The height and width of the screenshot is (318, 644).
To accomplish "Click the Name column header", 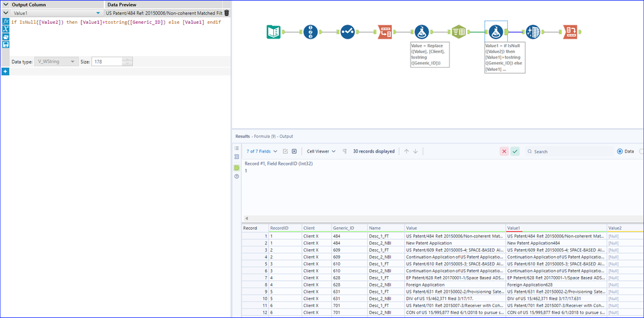I will 385,228.
